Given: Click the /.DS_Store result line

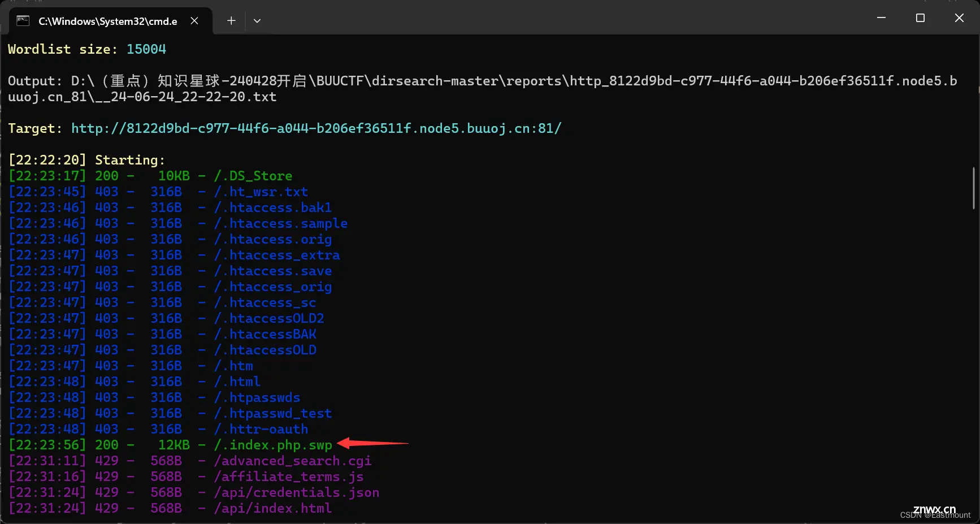Looking at the screenshot, I should point(150,176).
